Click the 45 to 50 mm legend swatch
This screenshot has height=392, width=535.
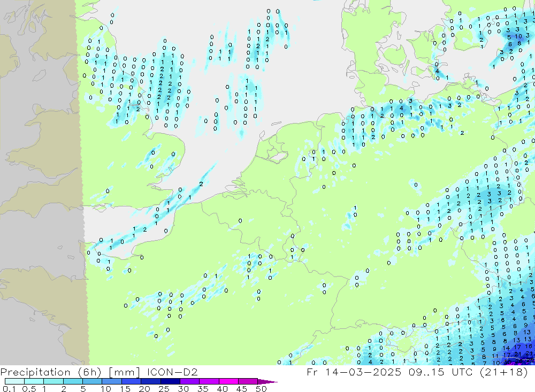pyautogui.click(x=248, y=381)
